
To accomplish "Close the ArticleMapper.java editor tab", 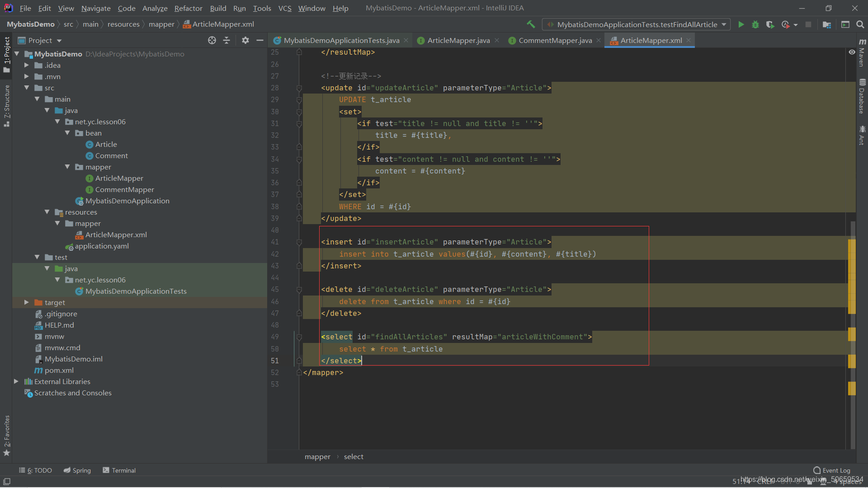I will pyautogui.click(x=497, y=40).
